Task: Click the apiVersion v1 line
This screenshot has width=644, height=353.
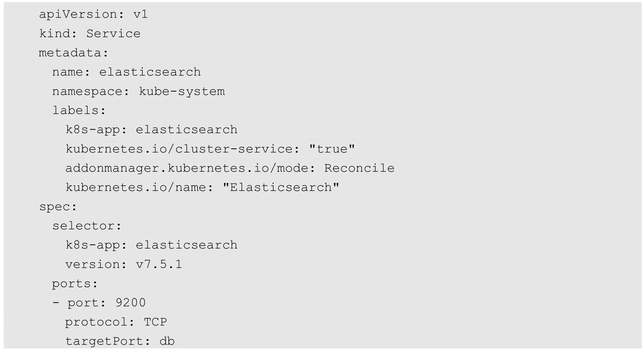Action: 93,14
